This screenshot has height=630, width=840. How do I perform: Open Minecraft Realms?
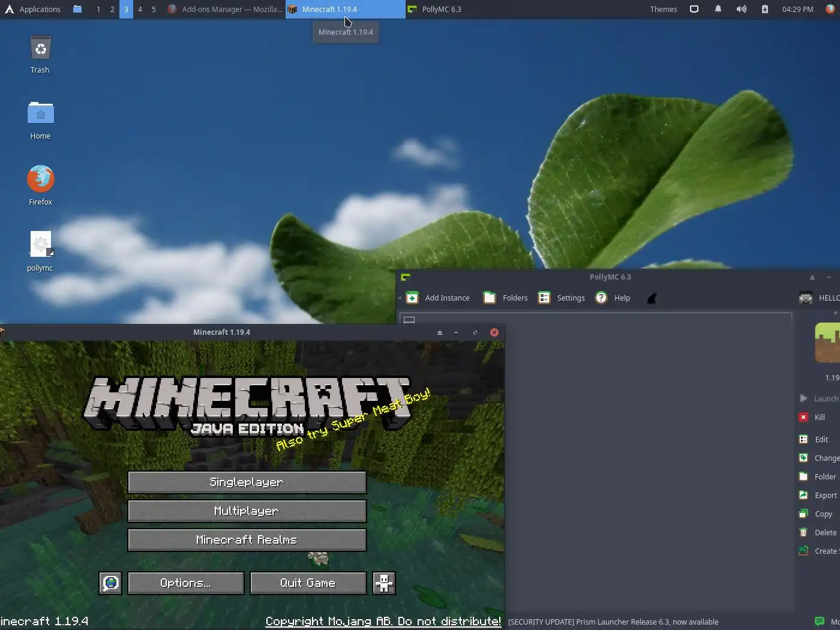(247, 539)
